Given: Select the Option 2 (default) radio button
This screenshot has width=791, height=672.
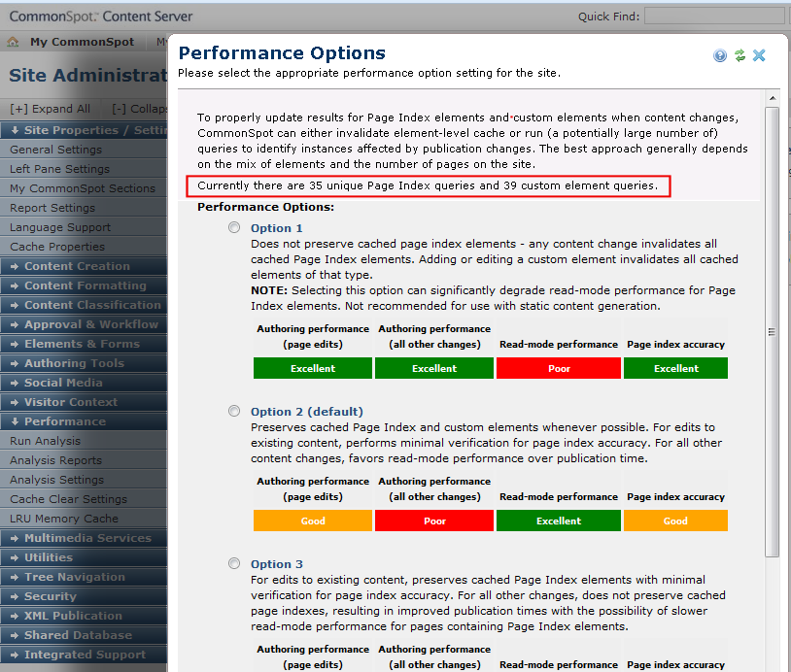Looking at the screenshot, I should pyautogui.click(x=234, y=411).
